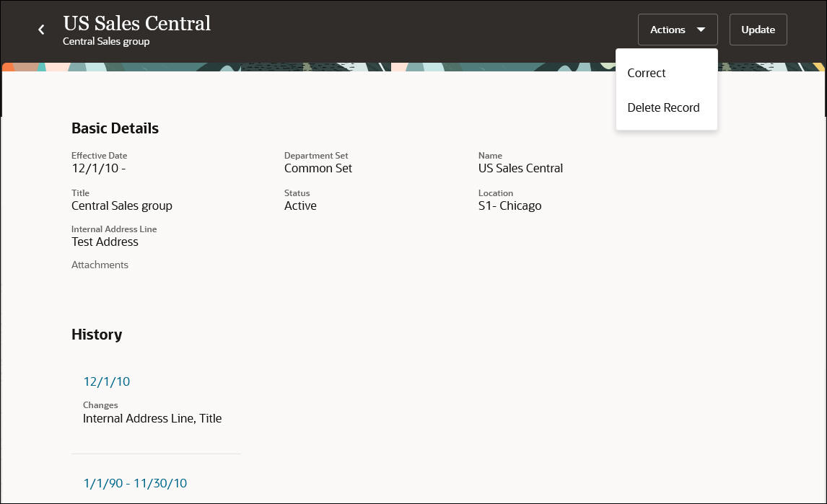The width and height of the screenshot is (827, 504).
Task: Click the Basic Details section heading
Action: tap(115, 128)
